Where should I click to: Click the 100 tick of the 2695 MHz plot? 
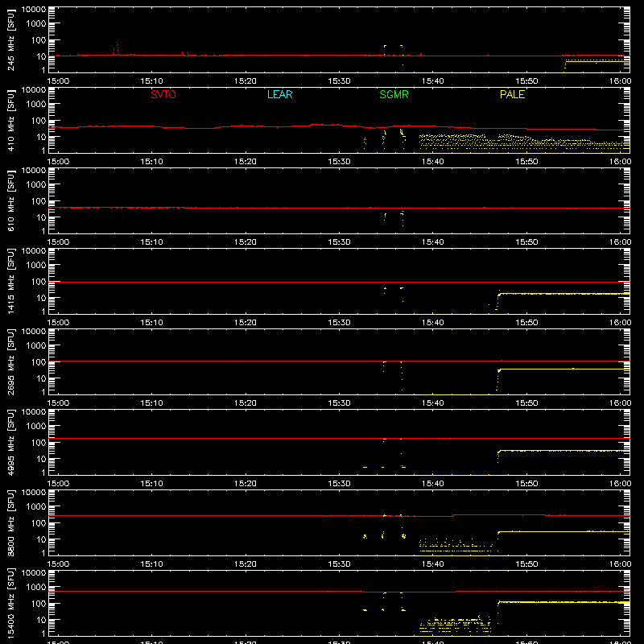[39, 362]
